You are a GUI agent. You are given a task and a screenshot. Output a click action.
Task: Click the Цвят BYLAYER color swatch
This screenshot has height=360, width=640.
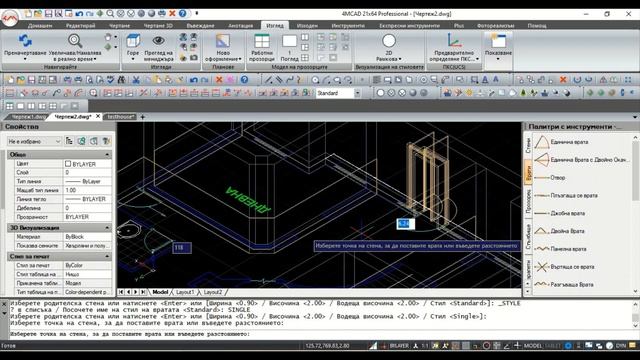coord(68,164)
